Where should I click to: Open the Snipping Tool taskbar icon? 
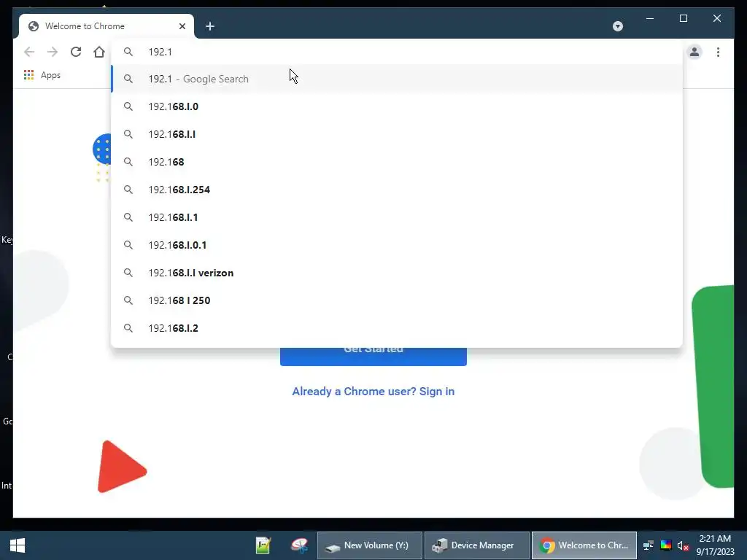coord(300,545)
